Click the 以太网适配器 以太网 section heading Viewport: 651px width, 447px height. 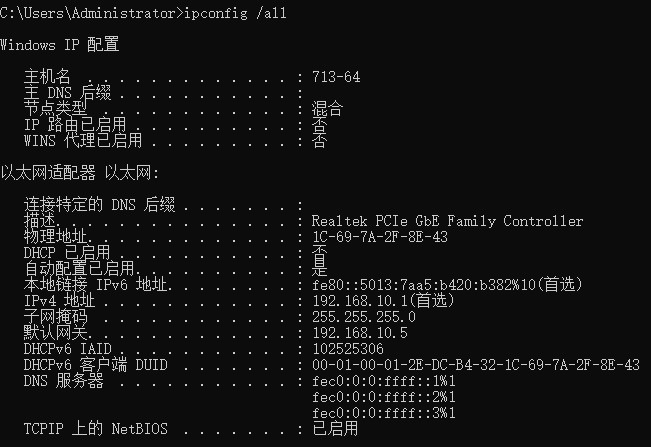click(x=80, y=173)
